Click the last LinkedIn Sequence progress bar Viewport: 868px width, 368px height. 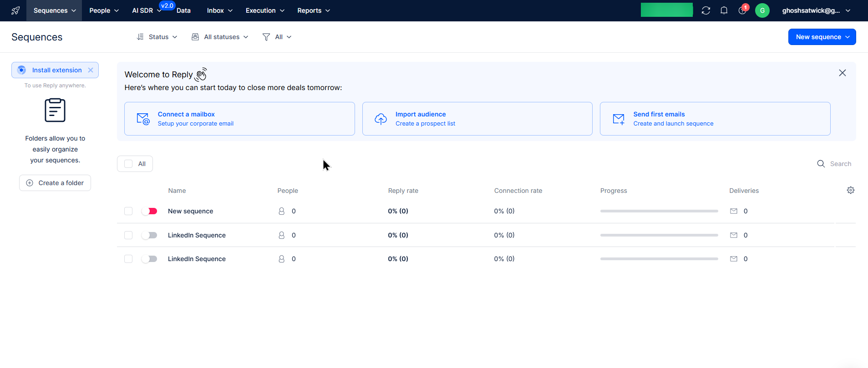[x=659, y=259]
